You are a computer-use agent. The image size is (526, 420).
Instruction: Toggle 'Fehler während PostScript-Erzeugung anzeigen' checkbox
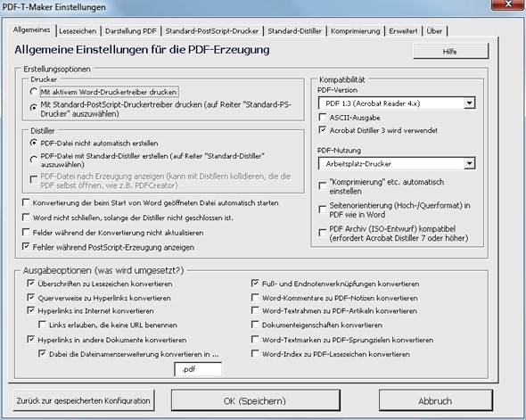pos(26,247)
